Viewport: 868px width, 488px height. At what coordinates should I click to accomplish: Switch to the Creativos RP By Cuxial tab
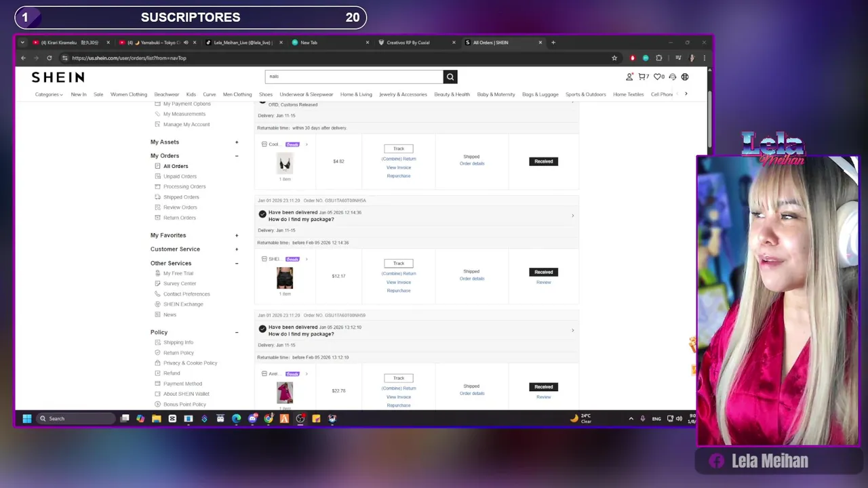tap(416, 42)
